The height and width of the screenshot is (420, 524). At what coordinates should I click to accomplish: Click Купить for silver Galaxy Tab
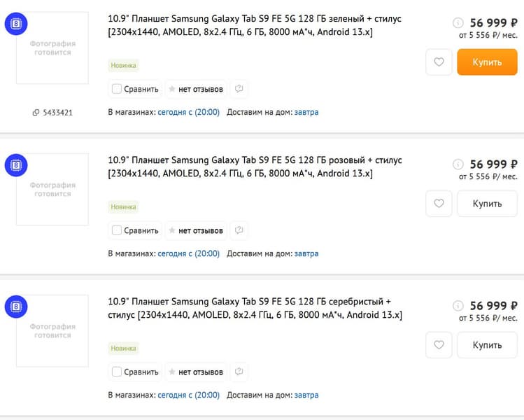click(x=487, y=345)
